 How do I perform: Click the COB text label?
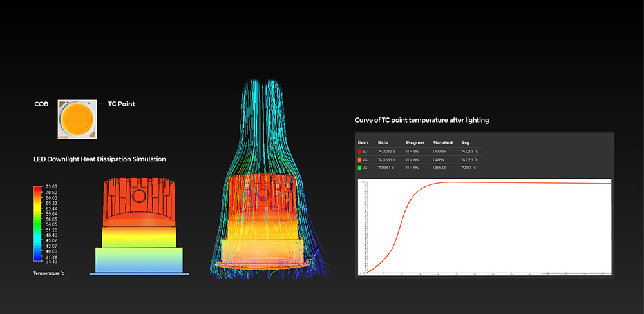pyautogui.click(x=41, y=104)
